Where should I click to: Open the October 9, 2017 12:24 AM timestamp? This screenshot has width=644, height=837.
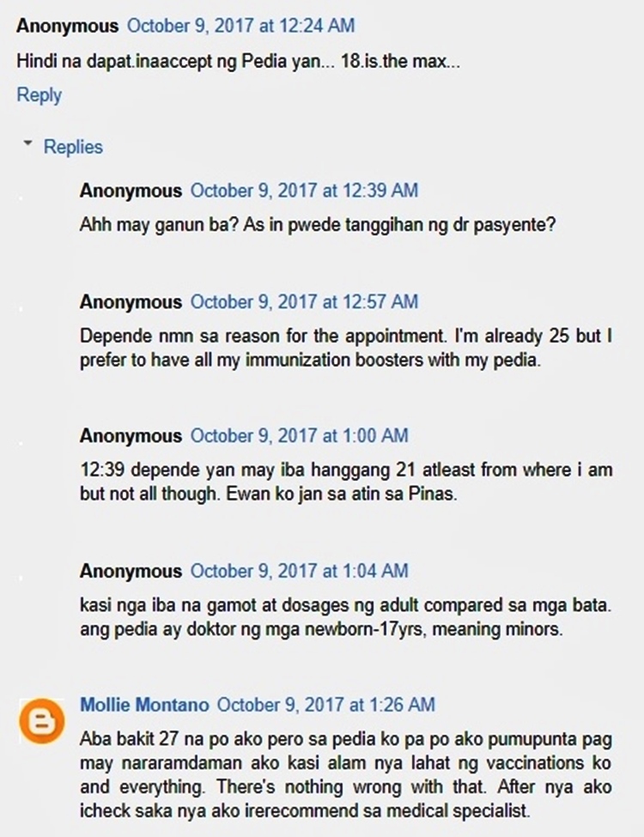pos(240,26)
